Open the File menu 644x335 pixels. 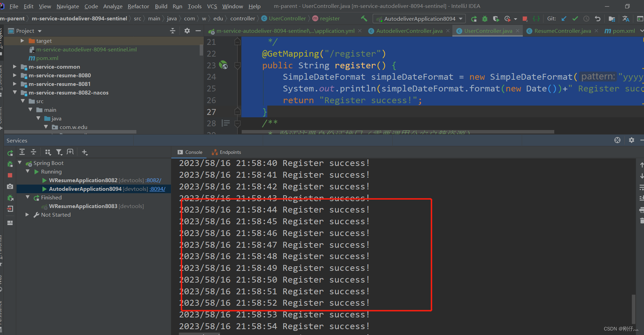pos(14,6)
